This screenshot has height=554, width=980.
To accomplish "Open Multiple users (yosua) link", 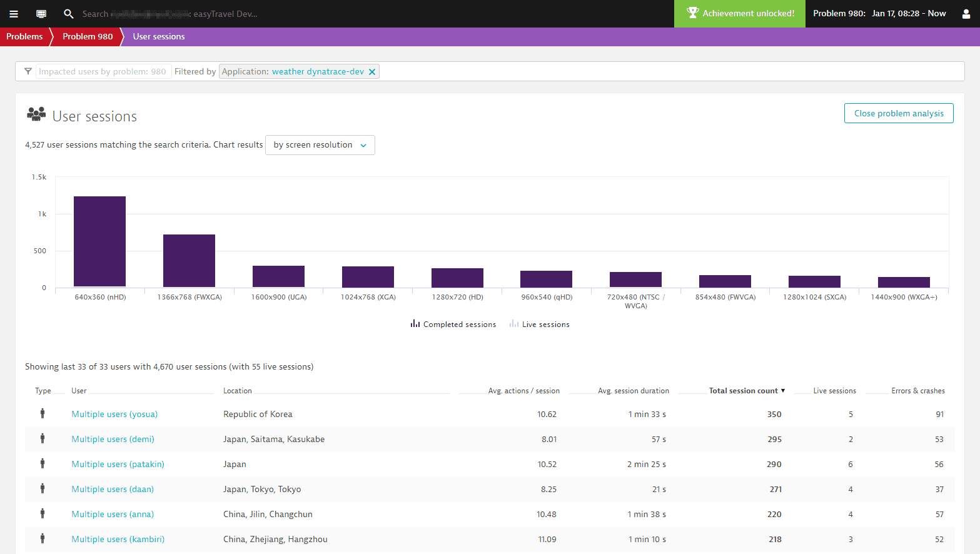I will [114, 414].
